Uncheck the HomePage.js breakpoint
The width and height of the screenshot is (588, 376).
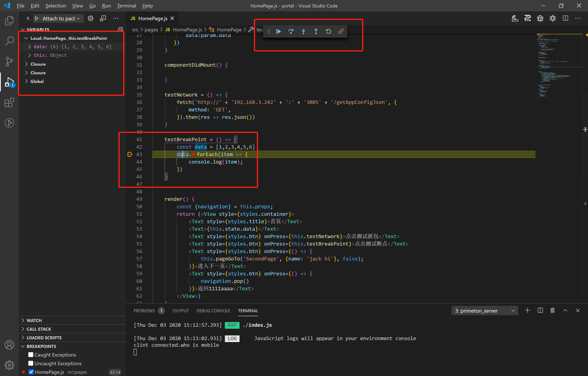tap(31, 372)
